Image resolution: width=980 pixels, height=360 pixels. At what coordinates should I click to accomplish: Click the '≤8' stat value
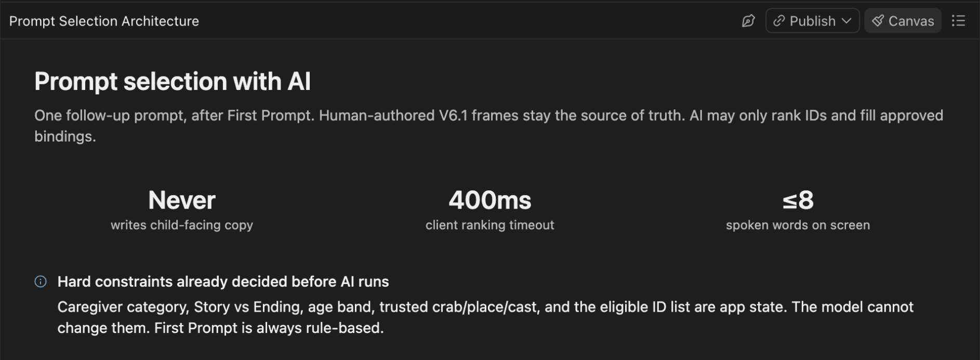tap(798, 200)
